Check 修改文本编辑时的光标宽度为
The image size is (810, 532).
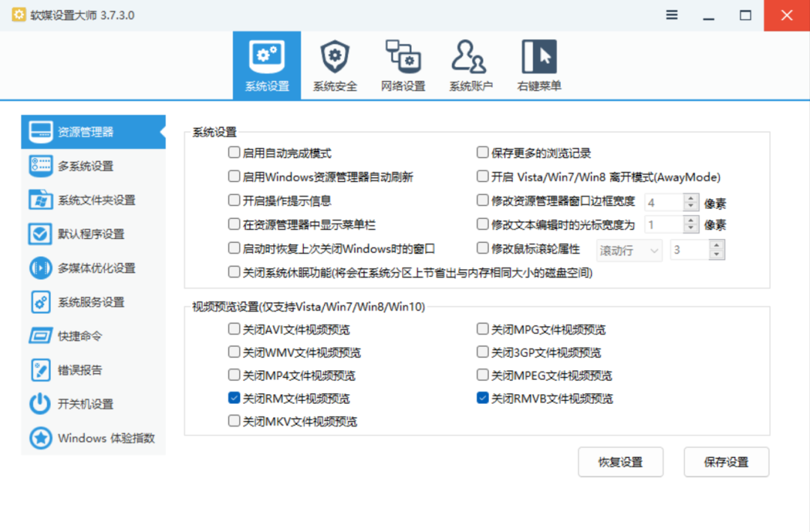click(x=482, y=224)
